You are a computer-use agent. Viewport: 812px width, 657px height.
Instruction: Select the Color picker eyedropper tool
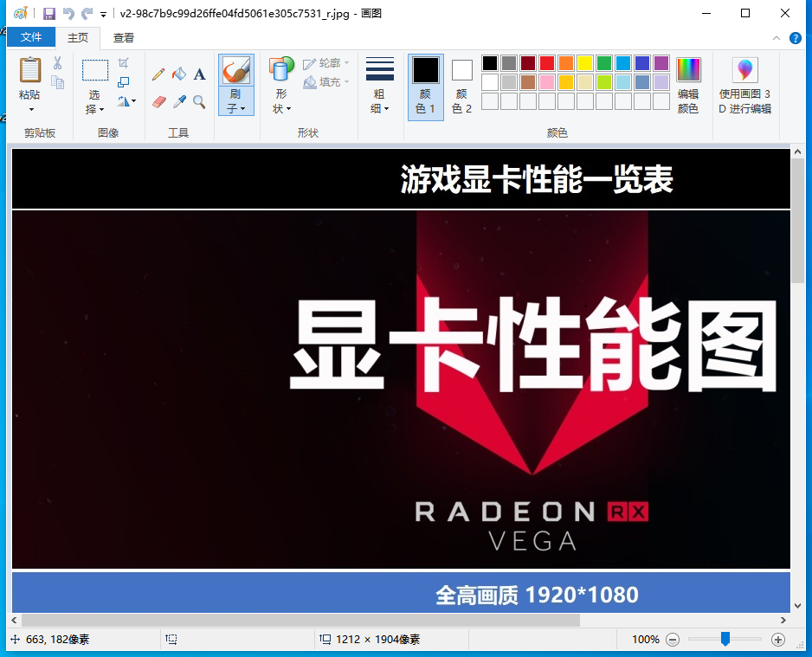pos(179,101)
